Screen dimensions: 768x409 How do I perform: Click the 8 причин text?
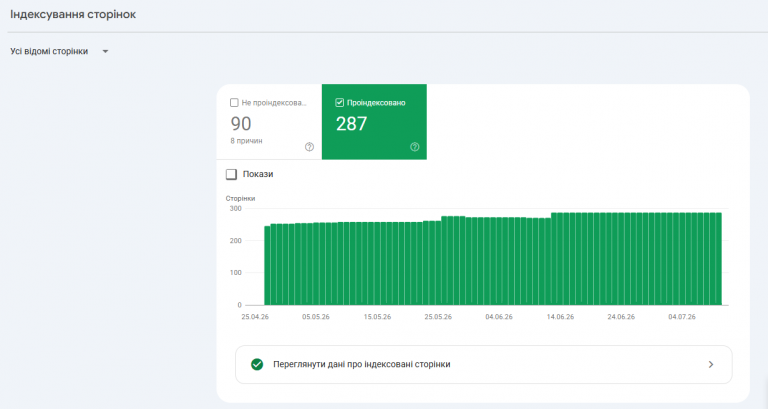246,141
